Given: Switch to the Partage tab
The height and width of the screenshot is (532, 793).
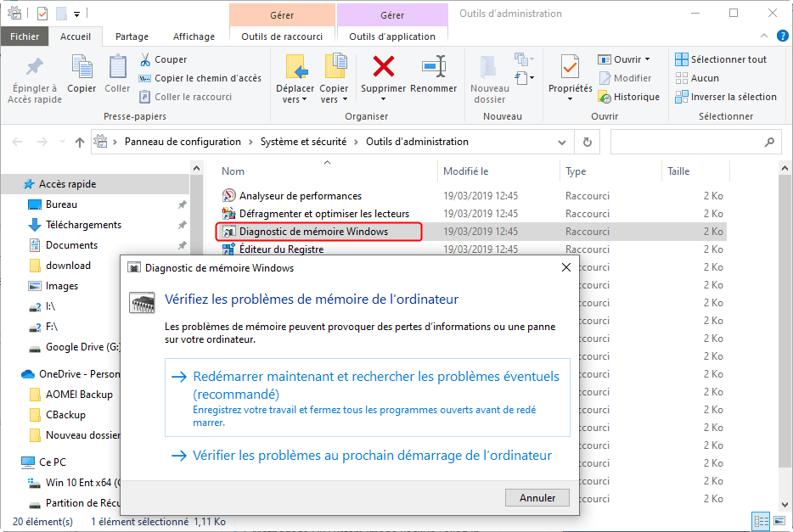Looking at the screenshot, I should click(x=132, y=36).
